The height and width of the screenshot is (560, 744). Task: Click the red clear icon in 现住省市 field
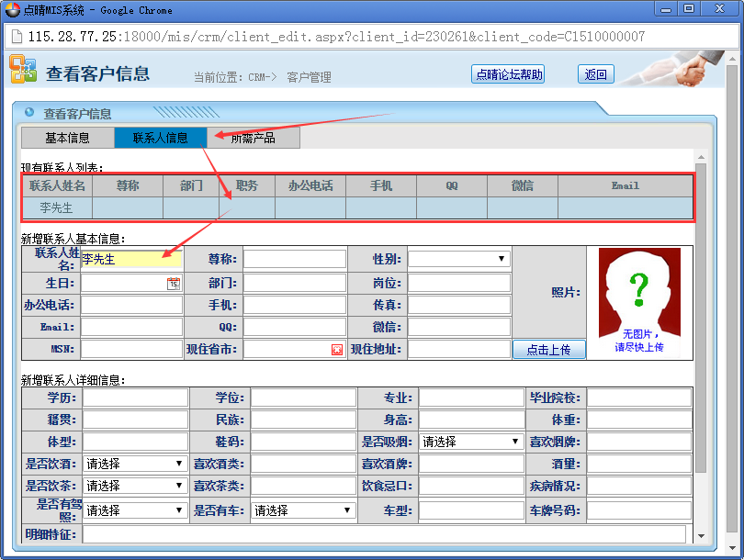tap(337, 350)
